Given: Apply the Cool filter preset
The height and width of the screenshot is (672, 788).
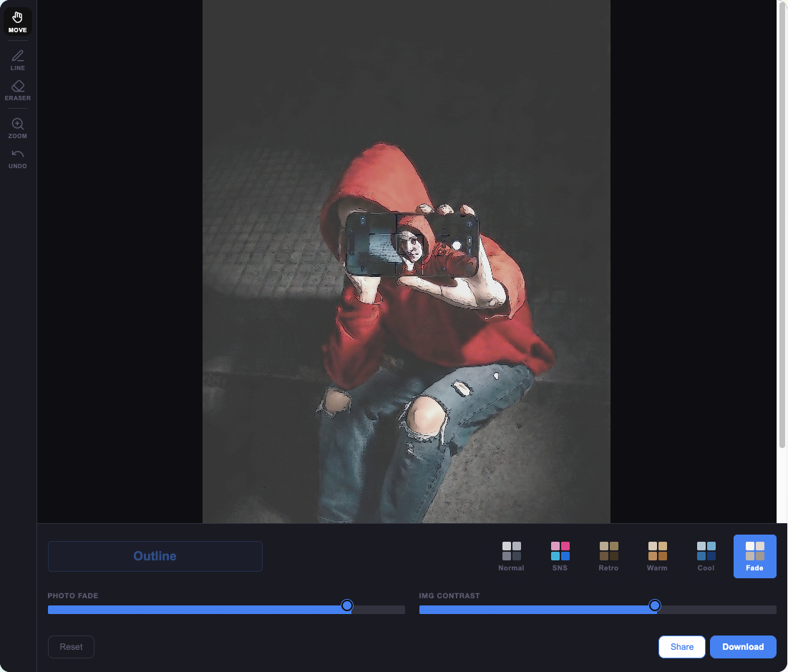Looking at the screenshot, I should point(706,556).
